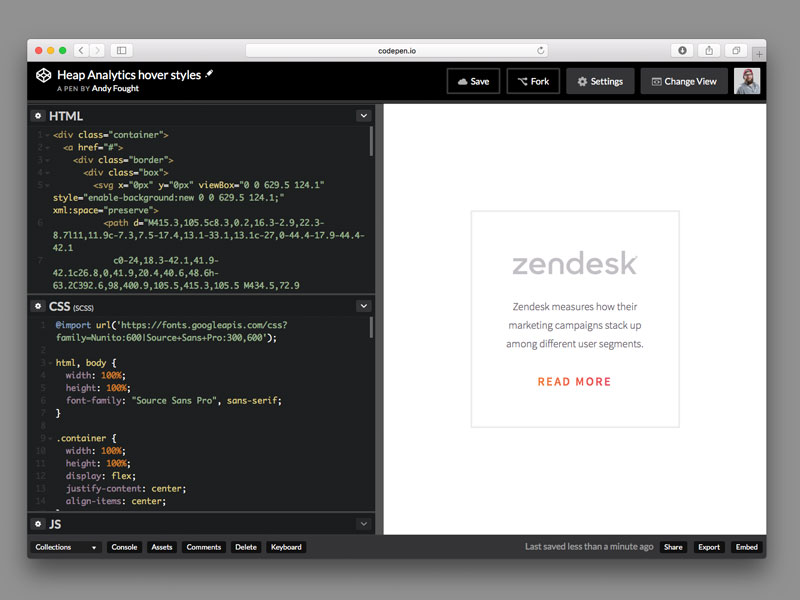800x600 pixels.
Task: Go forward with Safari forward arrow
Action: tap(97, 50)
